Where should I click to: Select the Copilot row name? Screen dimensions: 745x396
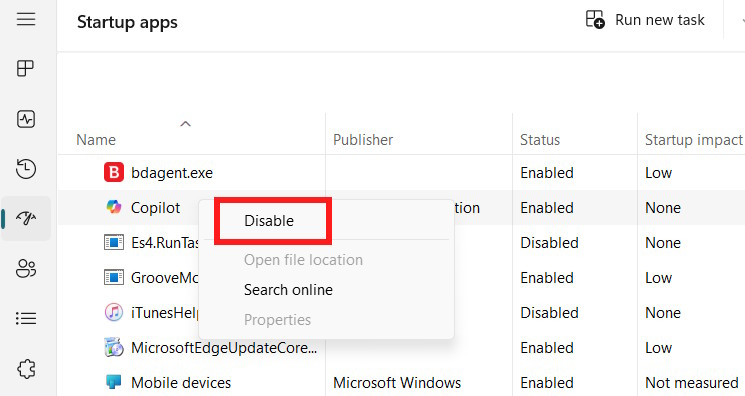coord(155,208)
